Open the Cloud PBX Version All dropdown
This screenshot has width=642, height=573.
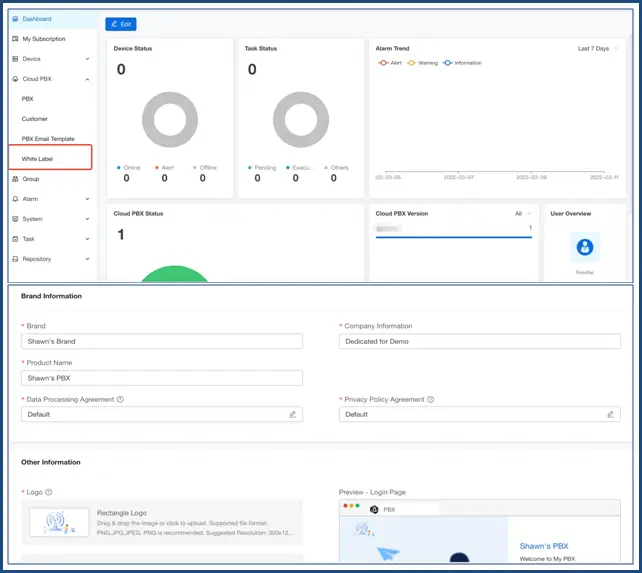(x=523, y=213)
